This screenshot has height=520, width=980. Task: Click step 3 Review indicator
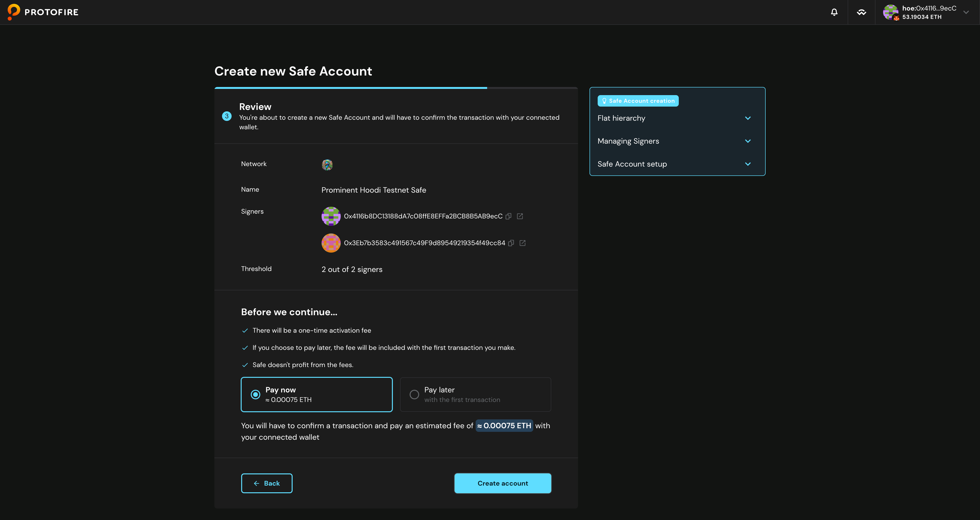227,116
